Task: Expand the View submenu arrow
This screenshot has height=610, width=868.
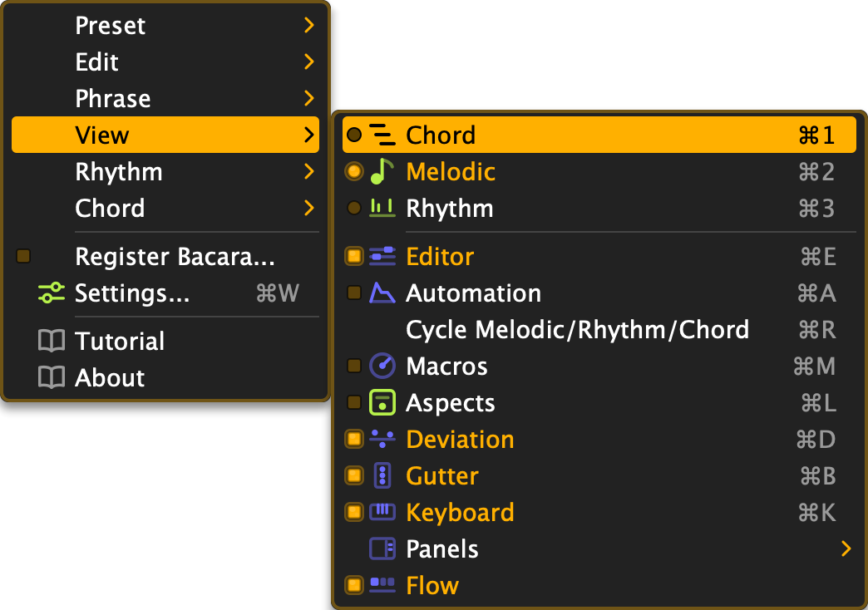Action: (309, 135)
